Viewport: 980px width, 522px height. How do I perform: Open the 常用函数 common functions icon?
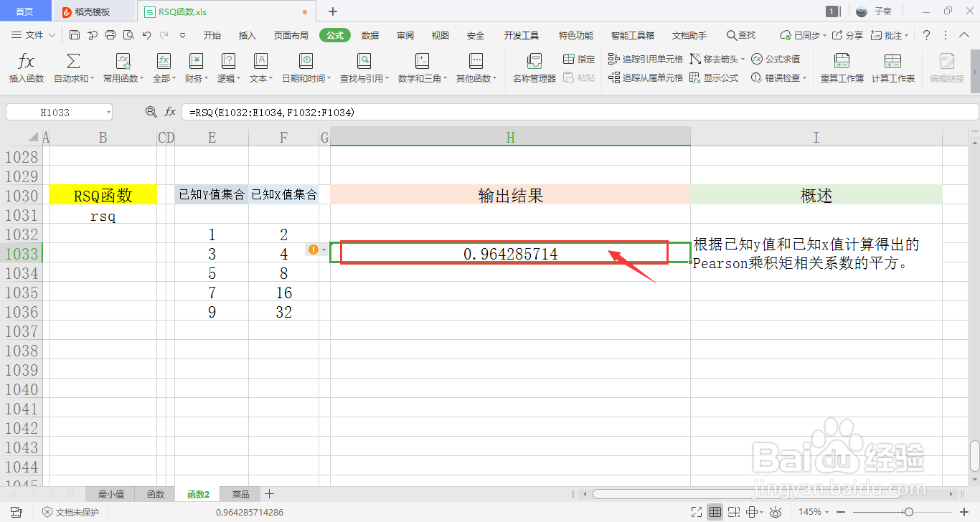[123, 62]
